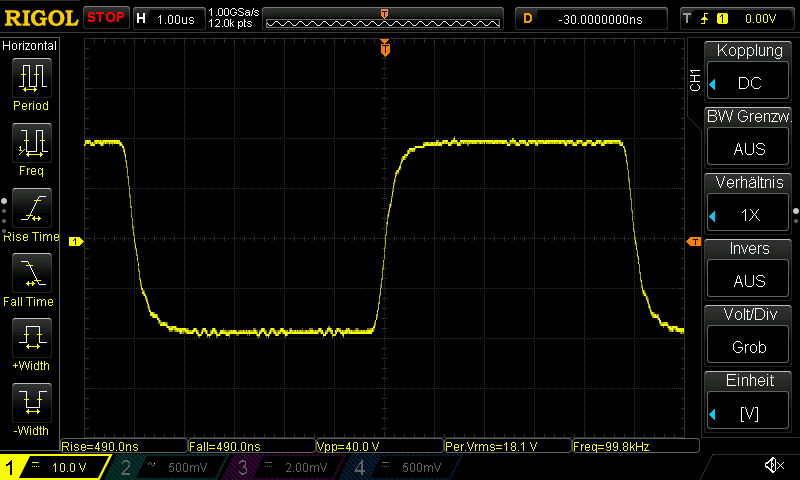
Task: Click the right-side menu page dot
Action: 796,211
